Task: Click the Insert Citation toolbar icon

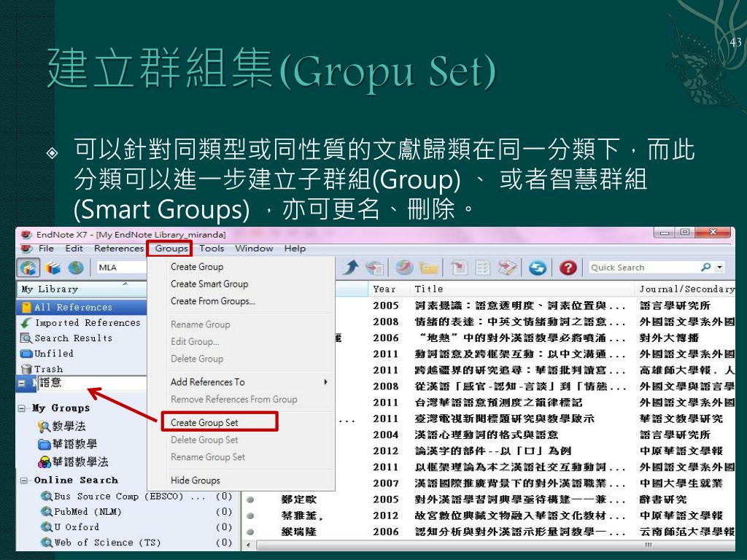Action: tap(459, 268)
